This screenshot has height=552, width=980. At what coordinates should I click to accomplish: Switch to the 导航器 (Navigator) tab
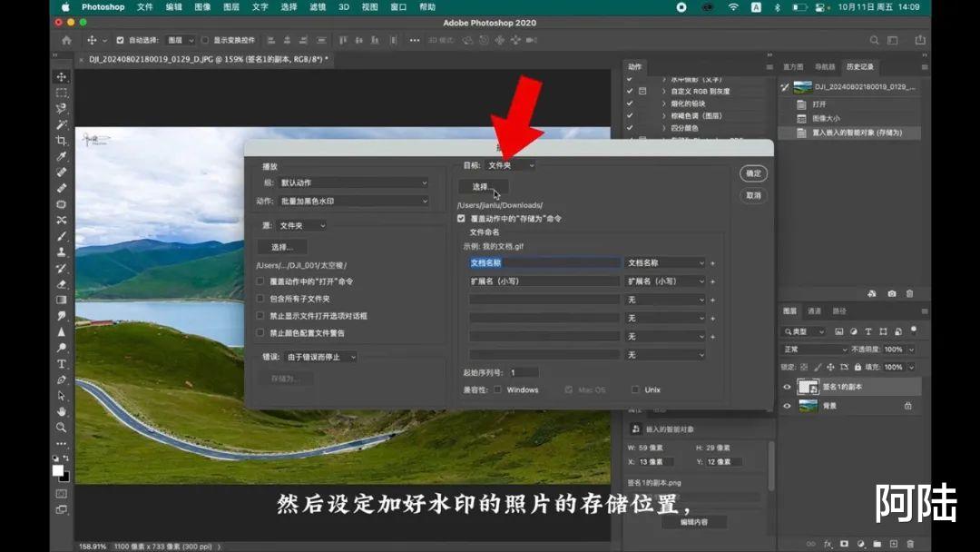pyautogui.click(x=825, y=67)
